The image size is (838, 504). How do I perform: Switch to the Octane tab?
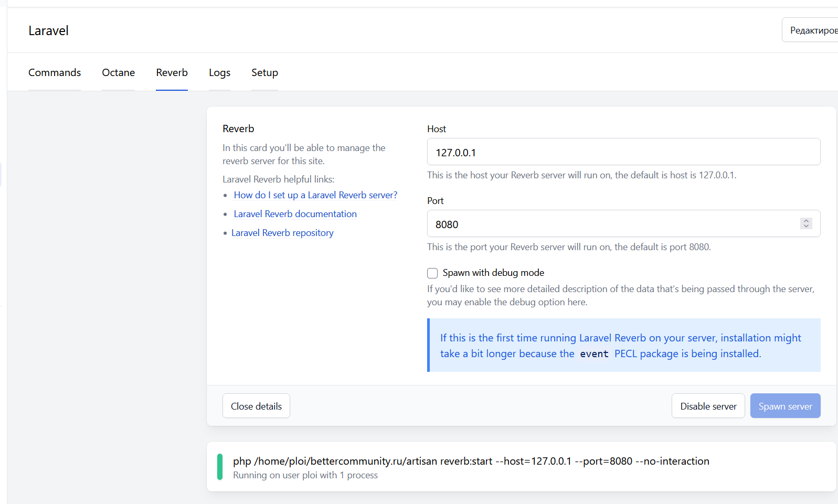118,72
